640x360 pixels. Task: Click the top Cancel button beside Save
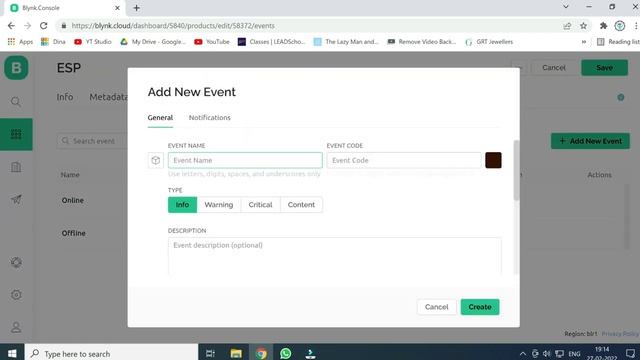tap(554, 68)
